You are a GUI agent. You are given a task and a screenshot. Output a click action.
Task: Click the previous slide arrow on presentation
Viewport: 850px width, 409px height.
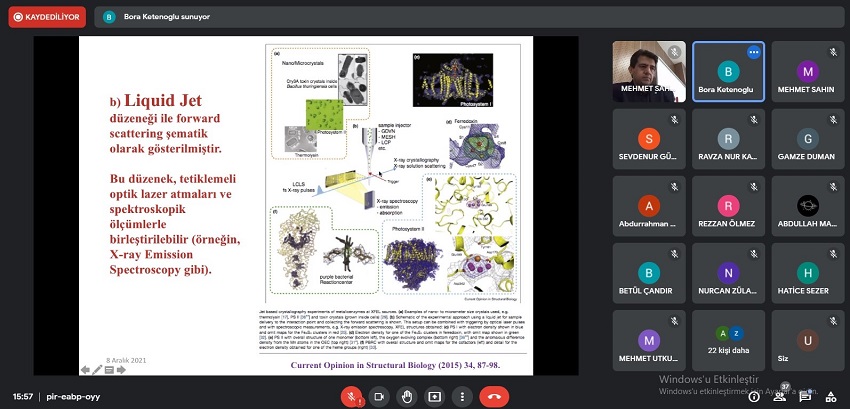(x=85, y=370)
